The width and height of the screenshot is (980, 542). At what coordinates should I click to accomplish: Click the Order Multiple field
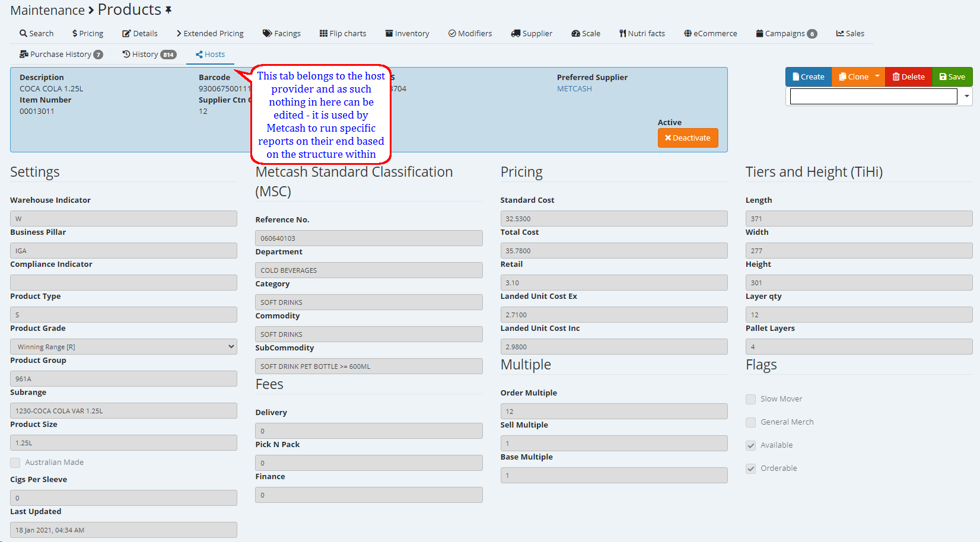tap(614, 412)
